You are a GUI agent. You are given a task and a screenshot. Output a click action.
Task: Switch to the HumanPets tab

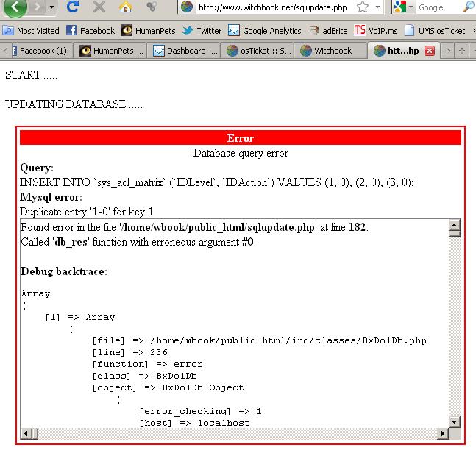tap(110, 51)
